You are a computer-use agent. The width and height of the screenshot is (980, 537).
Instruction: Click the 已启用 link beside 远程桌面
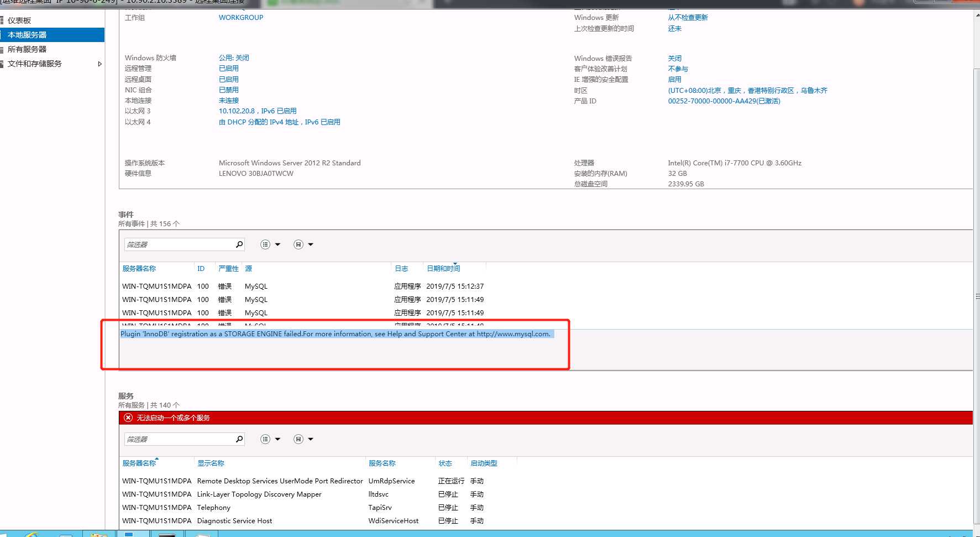[229, 80]
